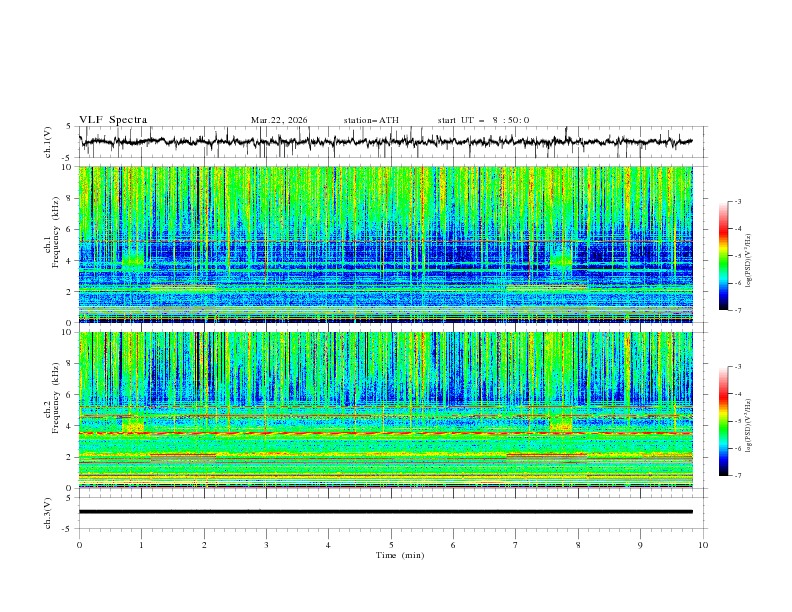Click the ch.2 spectrogram panel
This screenshot has height=612, width=792.
[x=386, y=410]
